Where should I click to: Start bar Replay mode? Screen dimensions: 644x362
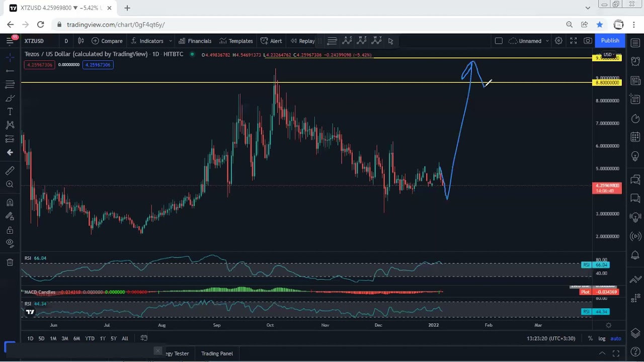pos(302,41)
